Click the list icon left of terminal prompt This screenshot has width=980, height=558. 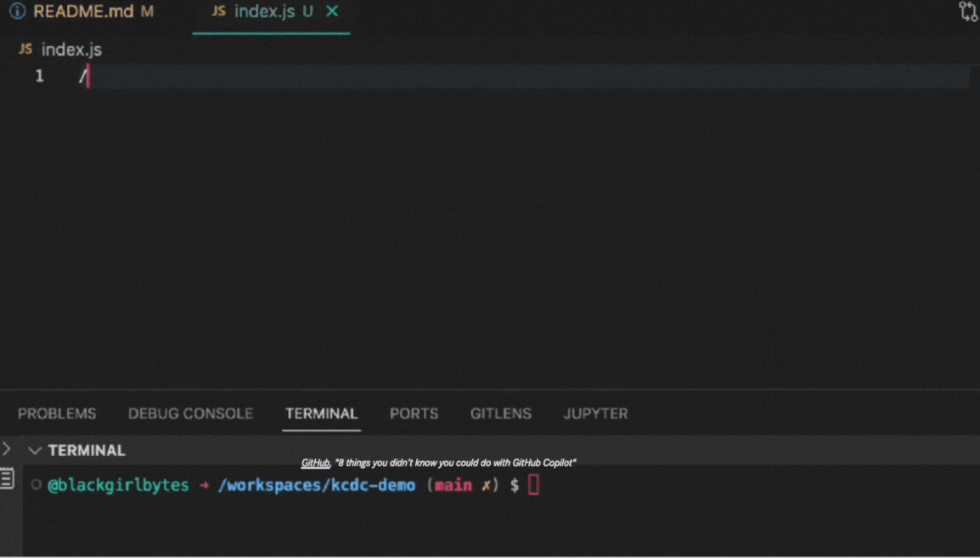pos(7,479)
